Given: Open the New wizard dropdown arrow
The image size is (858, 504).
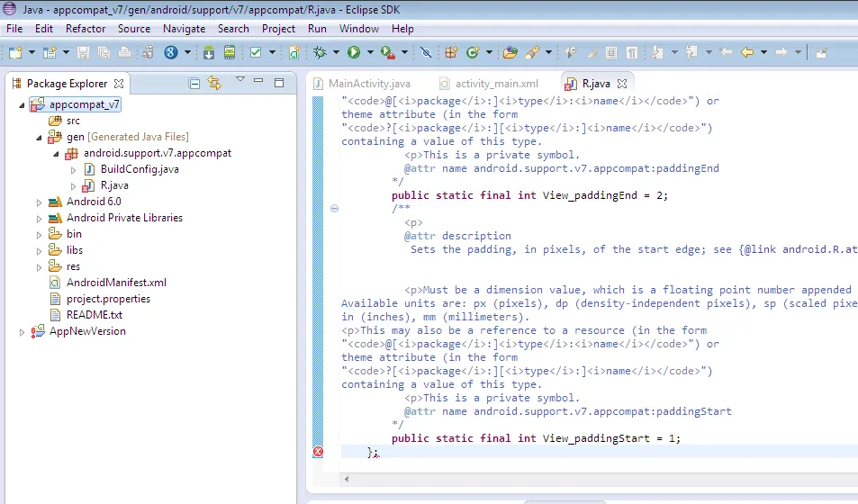Looking at the screenshot, I should coord(32,52).
